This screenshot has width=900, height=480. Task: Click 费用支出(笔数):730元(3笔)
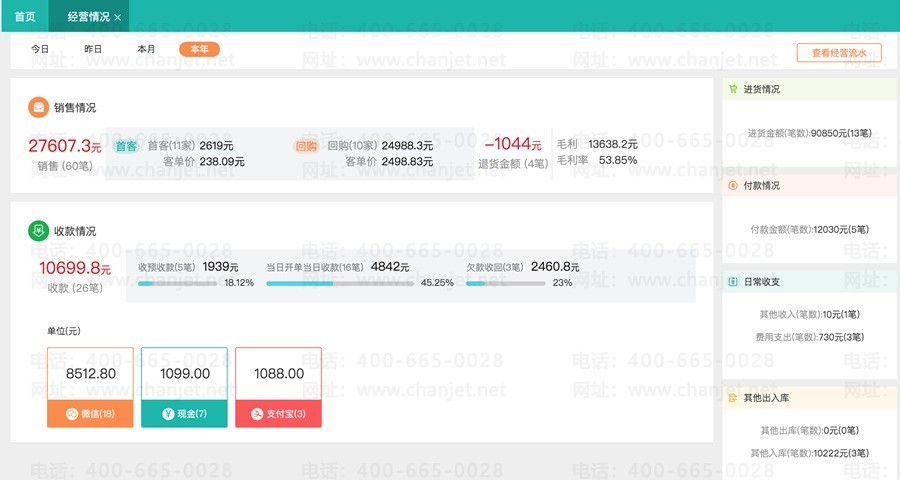tap(809, 338)
